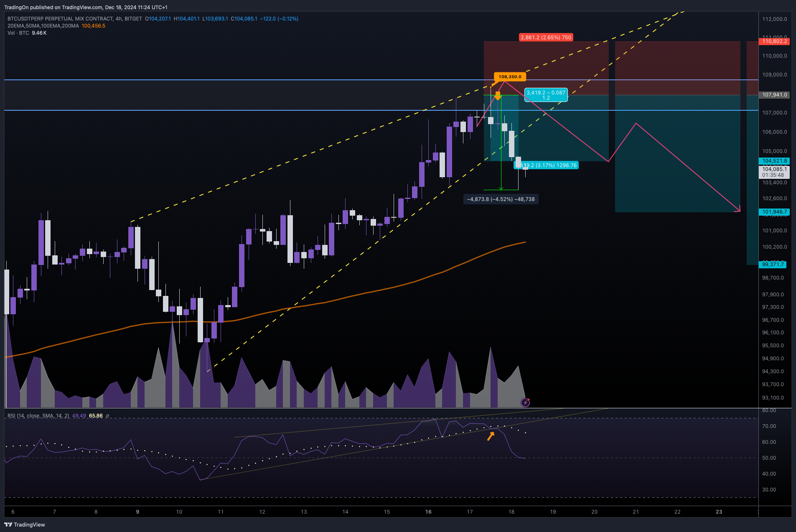Screen dimensions: 796x532
Task: Select the −4,873.8 (−4.52%) −48,738 measurement label
Action: tap(501, 199)
